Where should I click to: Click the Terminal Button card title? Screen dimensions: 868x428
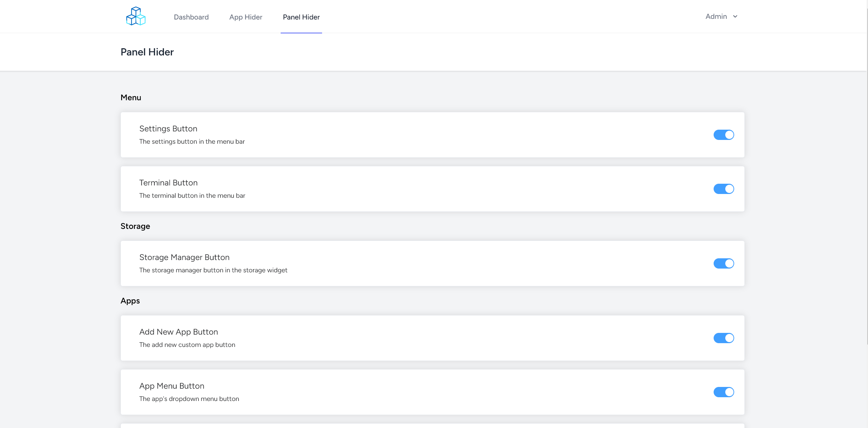[168, 183]
